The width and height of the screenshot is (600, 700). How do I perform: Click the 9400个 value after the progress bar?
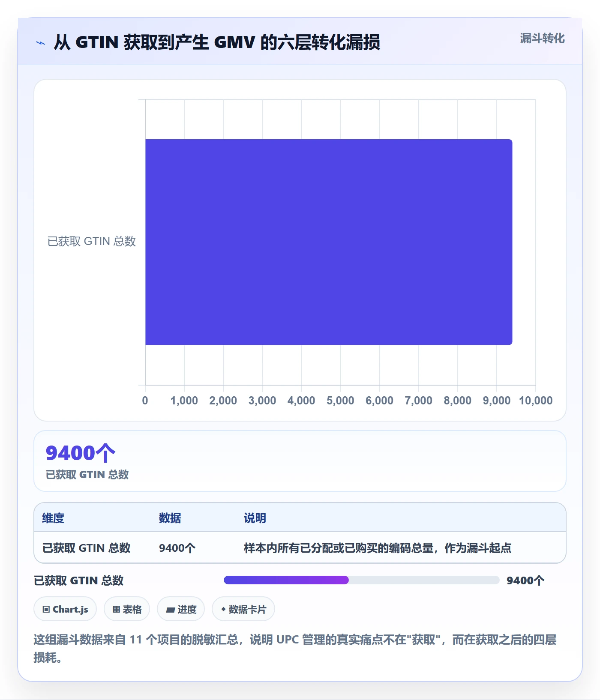525,580
